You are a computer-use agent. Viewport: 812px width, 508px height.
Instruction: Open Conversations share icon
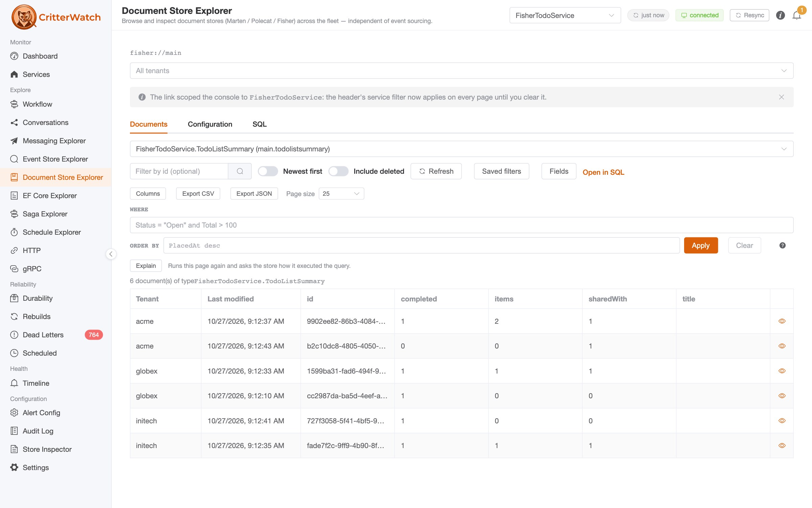click(14, 122)
